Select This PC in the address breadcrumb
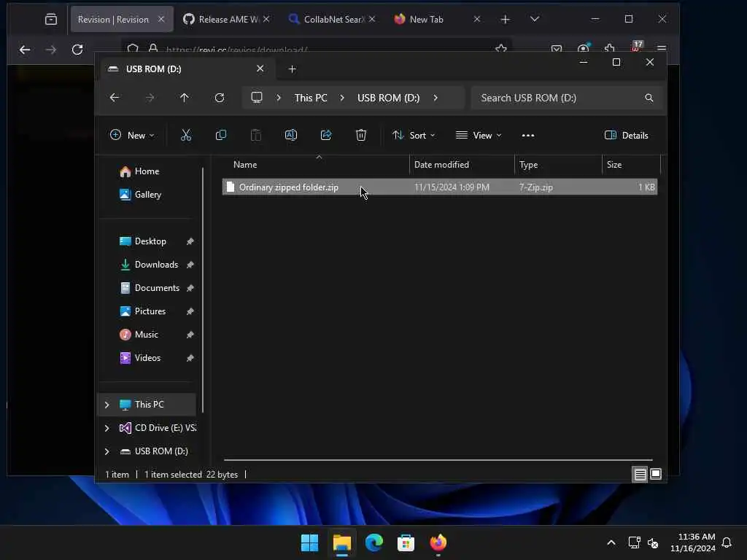747x560 pixels. 311,98
